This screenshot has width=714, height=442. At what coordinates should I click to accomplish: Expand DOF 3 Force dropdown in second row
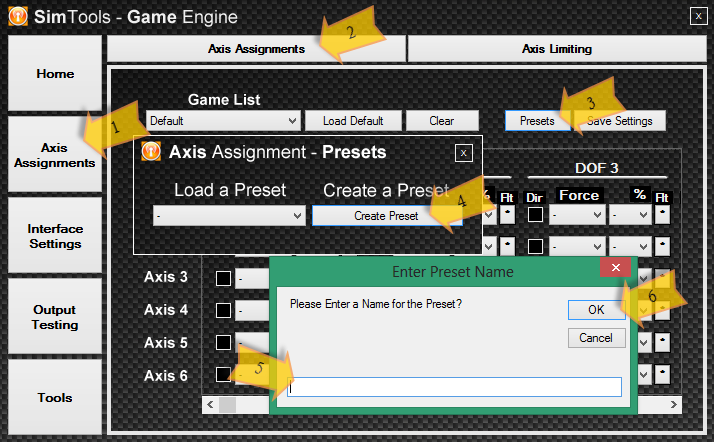(577, 247)
